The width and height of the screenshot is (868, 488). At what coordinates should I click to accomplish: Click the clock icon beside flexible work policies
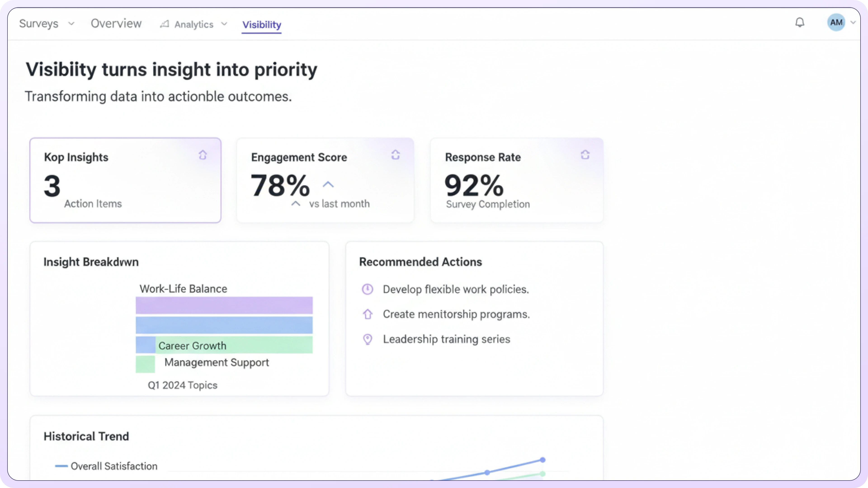367,289
